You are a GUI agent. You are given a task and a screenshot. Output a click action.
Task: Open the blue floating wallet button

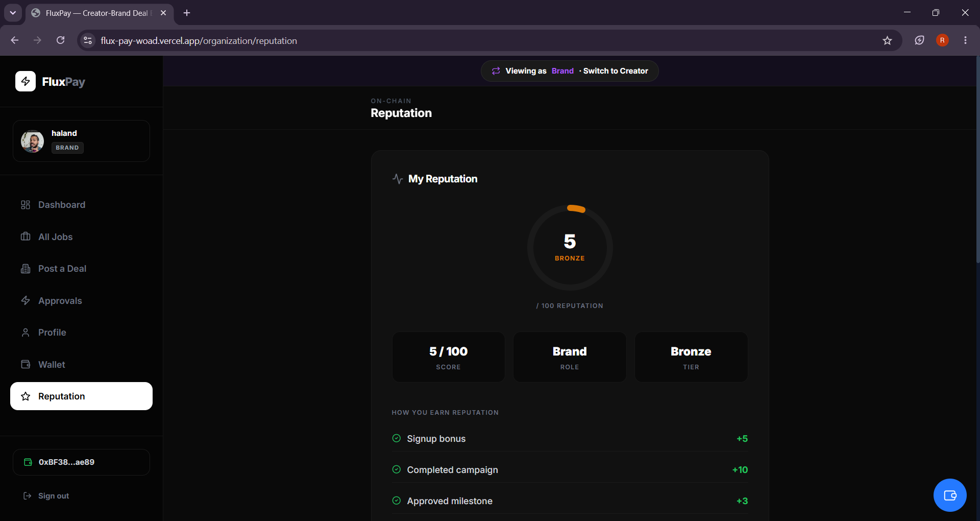tap(950, 495)
